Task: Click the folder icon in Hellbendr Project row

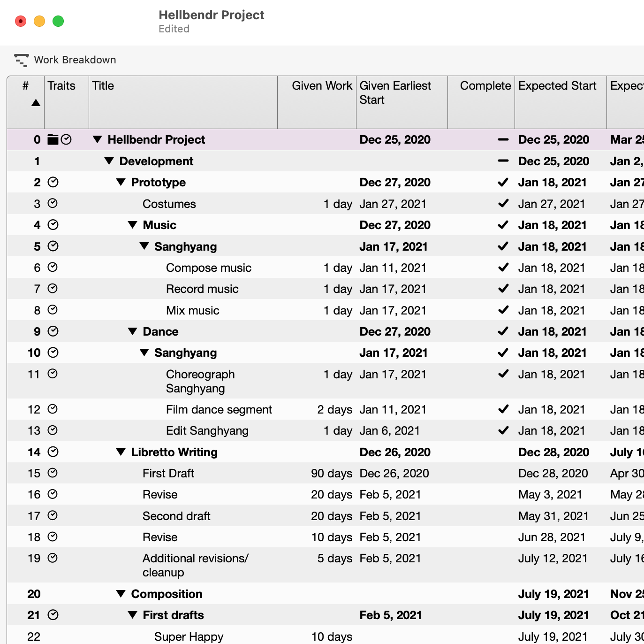Action: pyautogui.click(x=53, y=139)
